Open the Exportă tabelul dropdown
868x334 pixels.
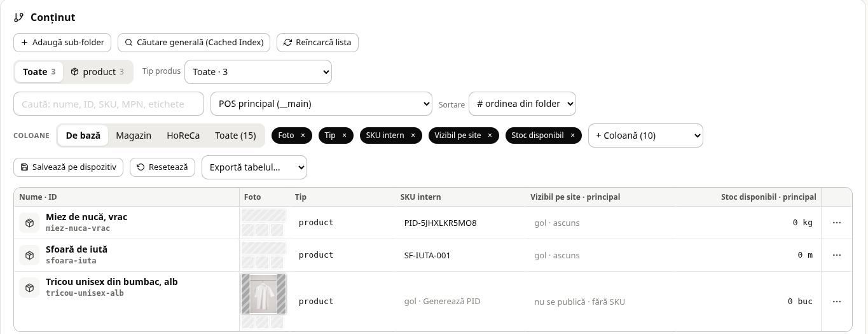[x=254, y=167]
